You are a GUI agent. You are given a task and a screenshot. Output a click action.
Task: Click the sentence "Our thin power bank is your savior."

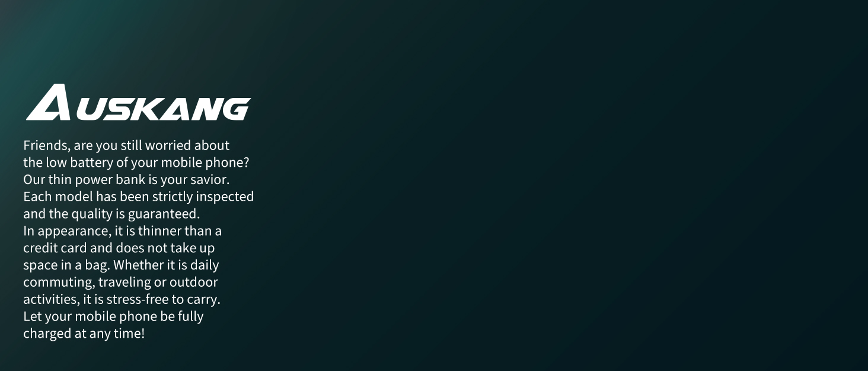pos(126,179)
